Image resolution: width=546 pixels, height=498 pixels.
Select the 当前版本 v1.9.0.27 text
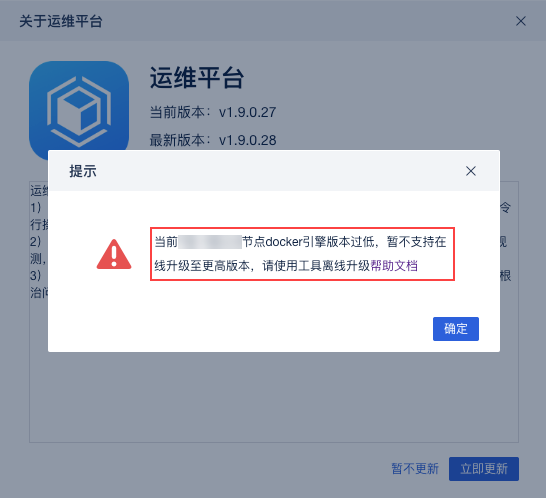(213, 112)
